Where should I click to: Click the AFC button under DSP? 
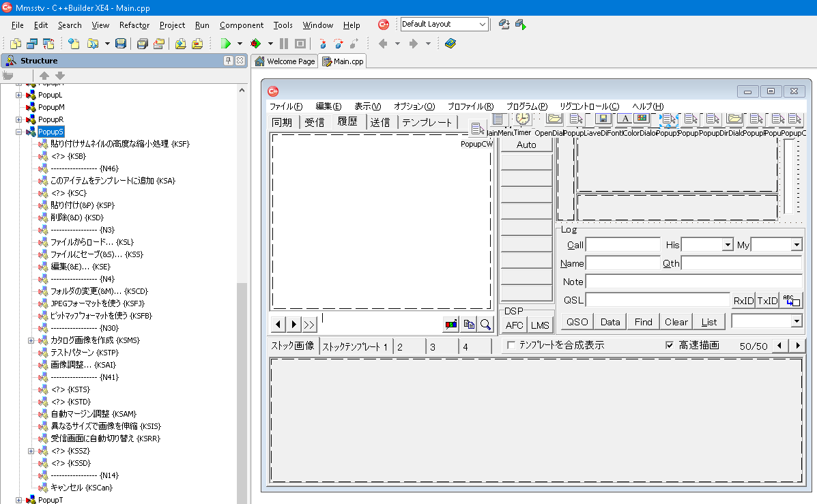(x=514, y=325)
